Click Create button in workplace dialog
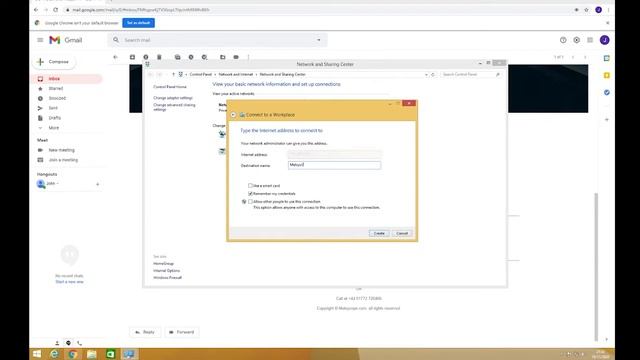Viewport: 640px width, 360px height. (379, 233)
